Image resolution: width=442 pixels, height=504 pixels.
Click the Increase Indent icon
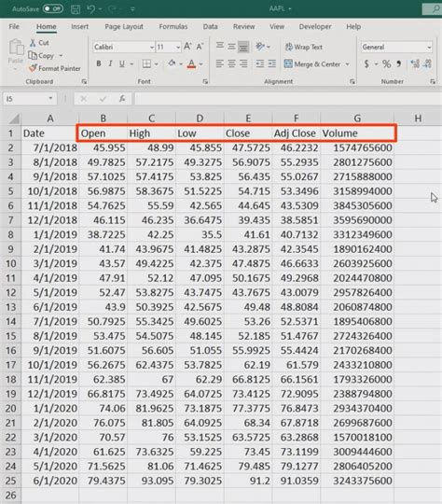click(x=271, y=64)
